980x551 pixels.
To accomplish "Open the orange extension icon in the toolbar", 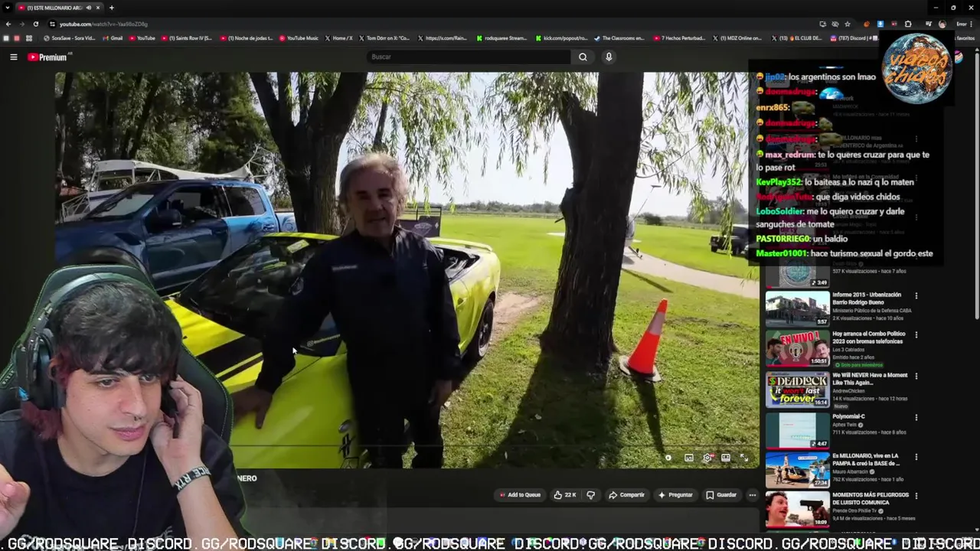I will [867, 24].
